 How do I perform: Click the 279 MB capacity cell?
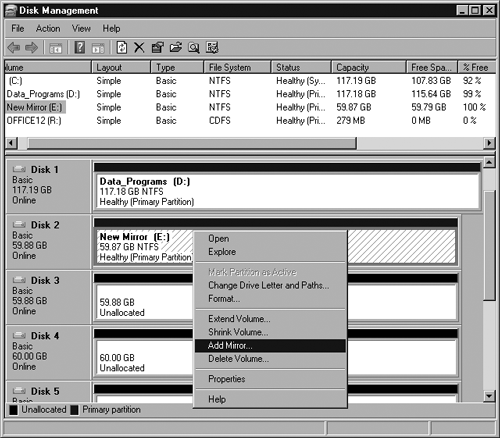pos(351,121)
